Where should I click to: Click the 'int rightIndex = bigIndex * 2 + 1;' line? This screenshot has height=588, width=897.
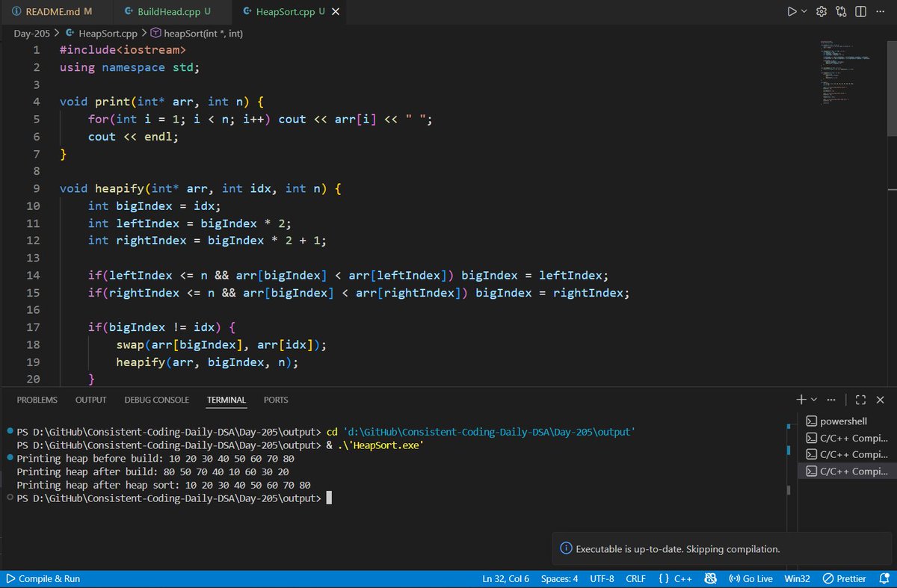(x=207, y=241)
